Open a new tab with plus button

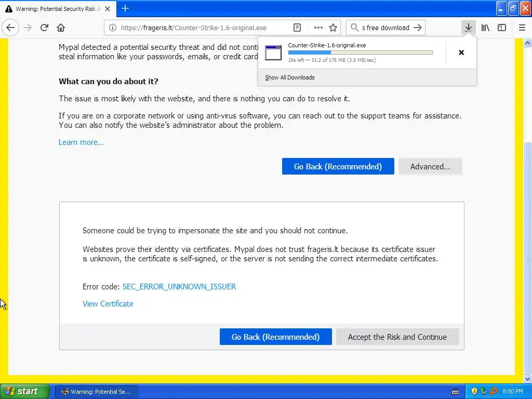(125, 8)
